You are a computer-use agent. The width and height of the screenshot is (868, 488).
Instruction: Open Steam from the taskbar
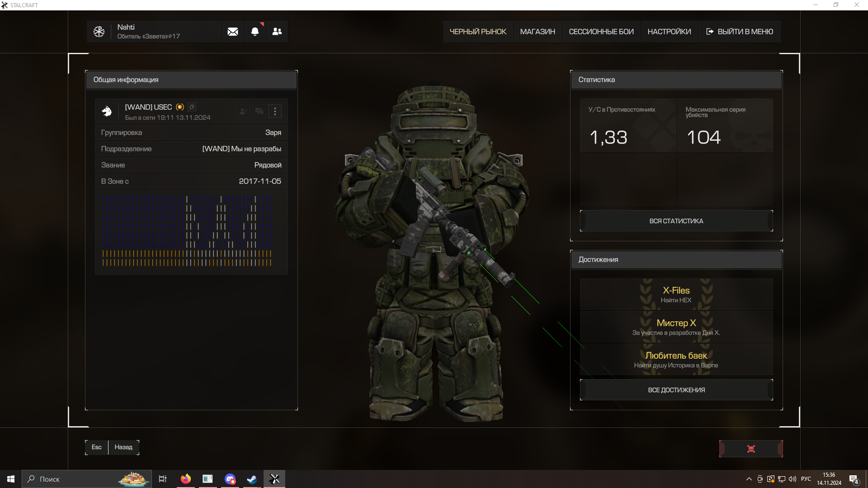point(252,479)
